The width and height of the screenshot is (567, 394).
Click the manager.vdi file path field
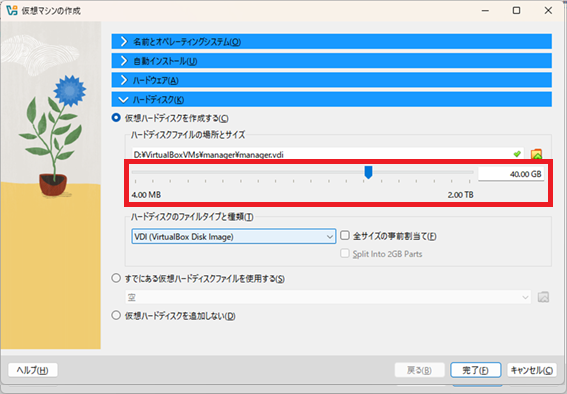tap(328, 154)
